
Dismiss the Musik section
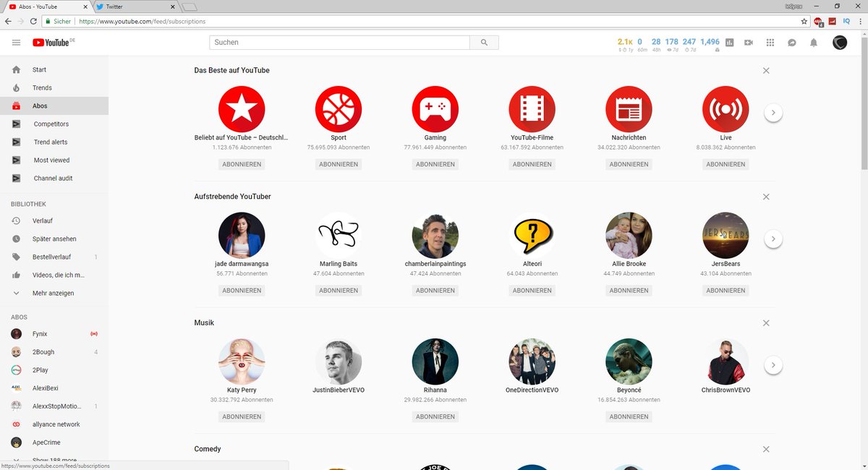[766, 322]
